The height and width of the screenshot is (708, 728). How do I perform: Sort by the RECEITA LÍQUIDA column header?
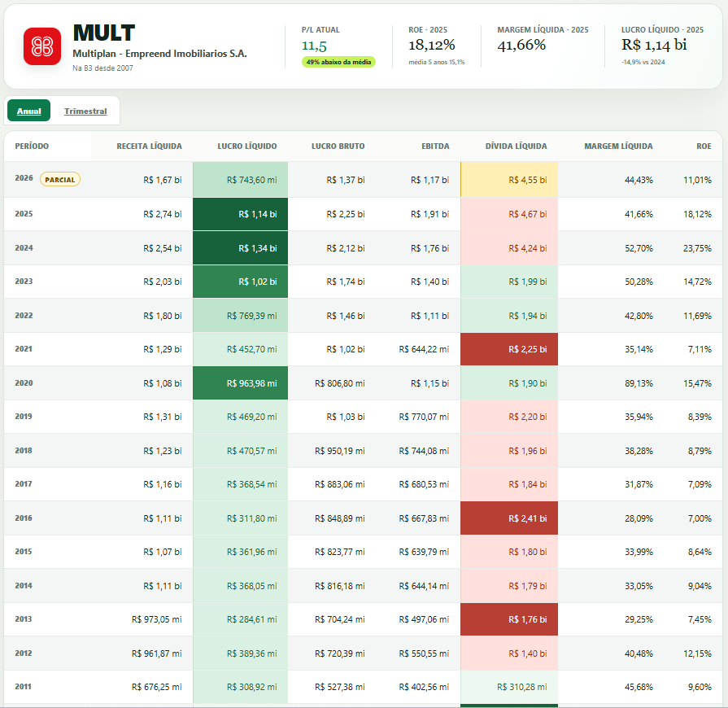pyautogui.click(x=149, y=146)
